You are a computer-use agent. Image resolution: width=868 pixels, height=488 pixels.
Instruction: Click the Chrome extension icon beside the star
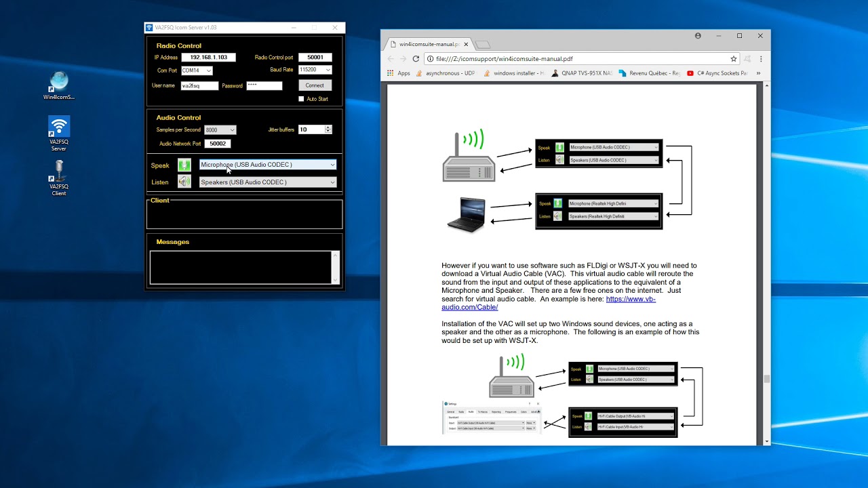coord(747,59)
